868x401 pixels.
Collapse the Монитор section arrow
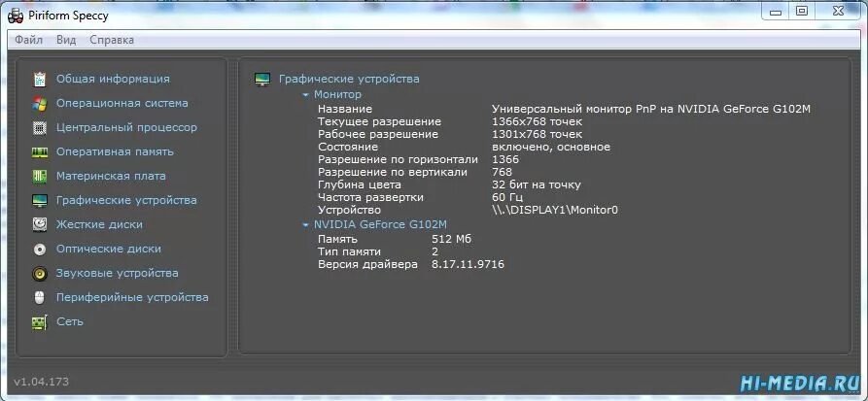(305, 95)
